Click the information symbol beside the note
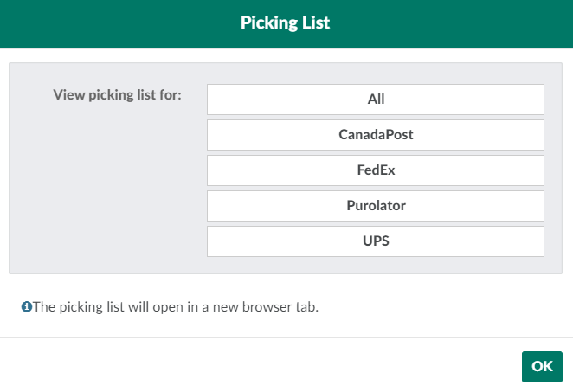 pos(27,307)
